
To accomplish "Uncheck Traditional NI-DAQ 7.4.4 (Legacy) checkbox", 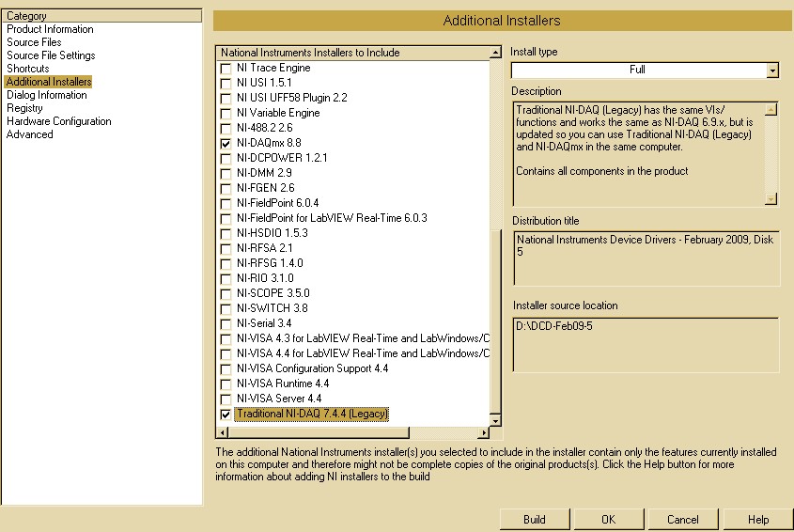I will [226, 414].
